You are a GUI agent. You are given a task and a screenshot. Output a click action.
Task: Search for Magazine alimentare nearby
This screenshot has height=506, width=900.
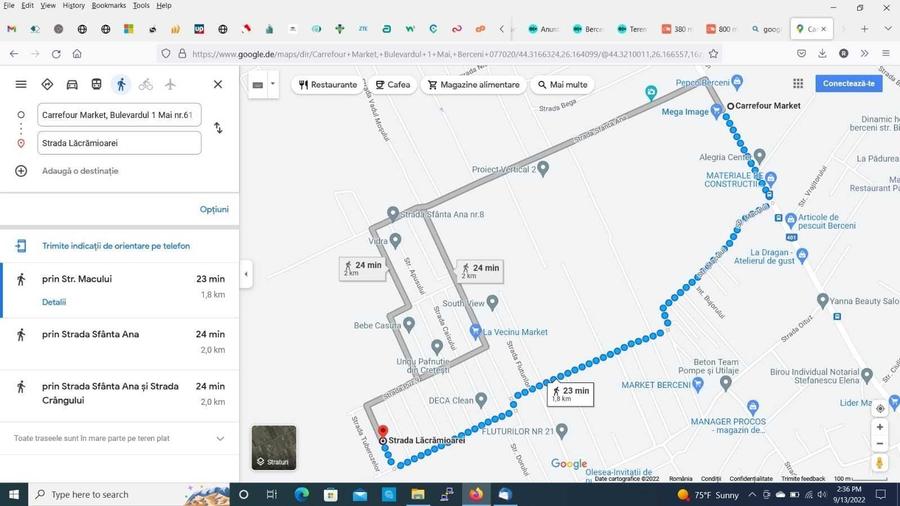[x=474, y=84]
